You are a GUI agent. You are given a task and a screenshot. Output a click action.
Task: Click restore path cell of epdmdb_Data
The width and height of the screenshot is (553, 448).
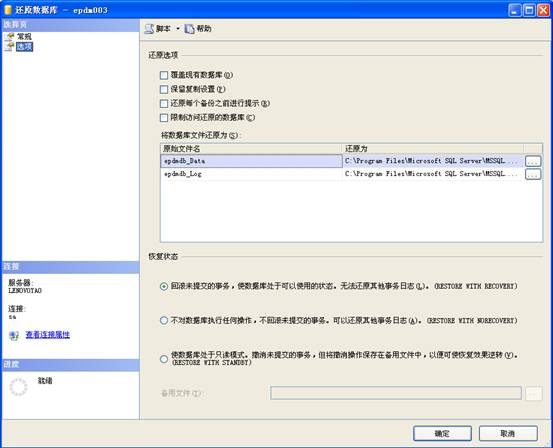[433, 161]
